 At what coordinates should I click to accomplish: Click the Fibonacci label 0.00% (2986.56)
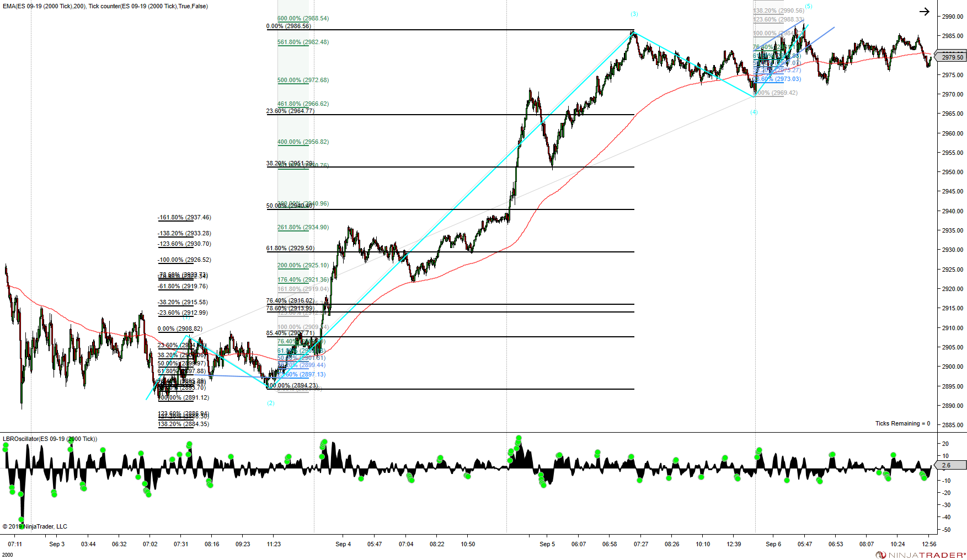(289, 26)
